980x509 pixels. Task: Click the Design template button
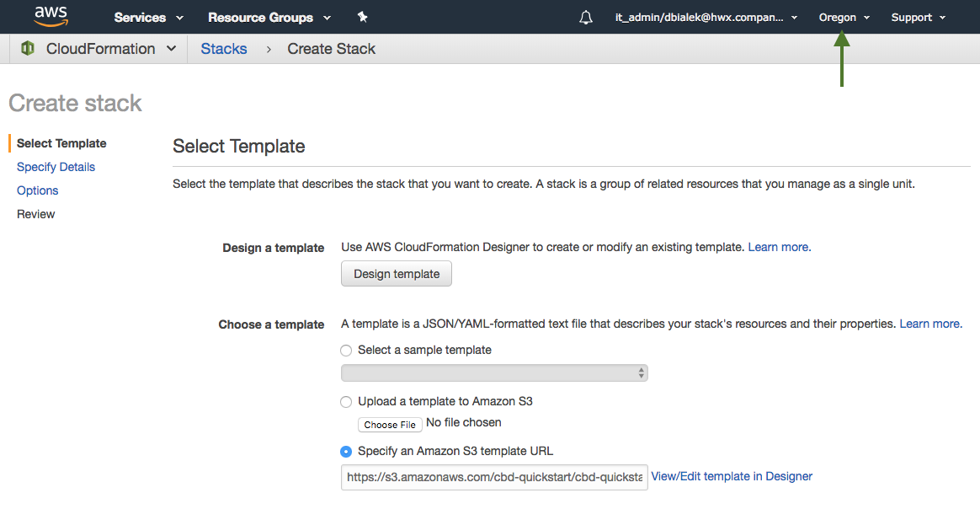click(x=397, y=274)
